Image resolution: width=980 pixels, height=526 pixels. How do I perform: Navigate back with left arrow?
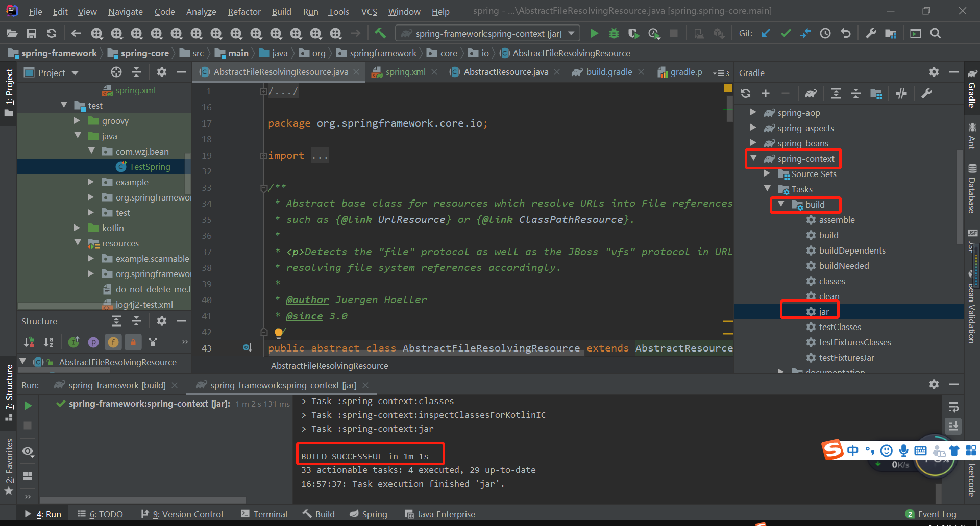coord(76,33)
